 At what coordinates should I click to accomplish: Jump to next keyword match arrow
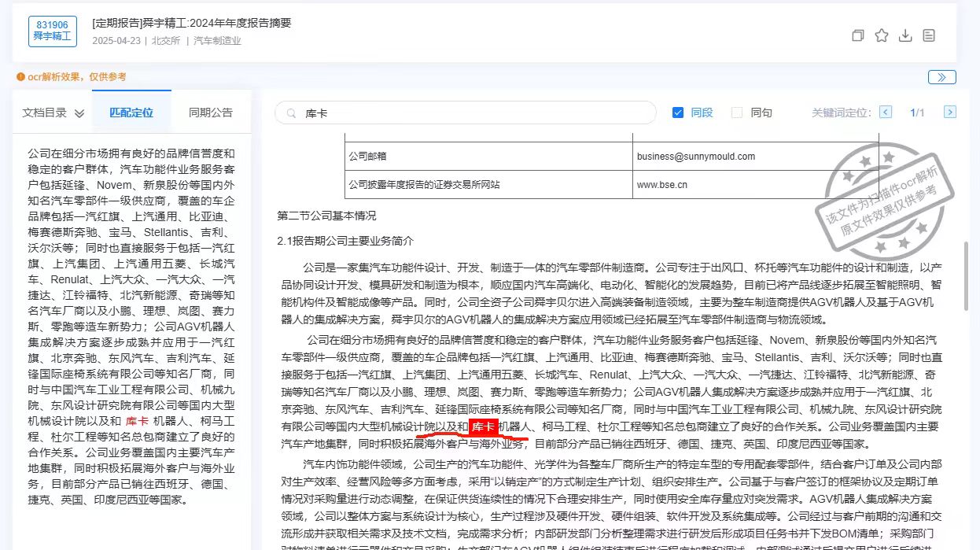949,113
